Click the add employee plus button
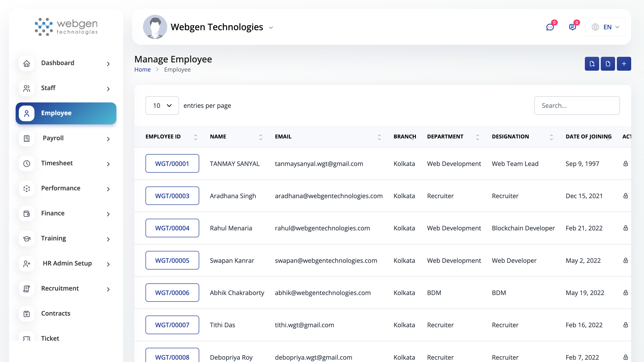 tap(624, 64)
